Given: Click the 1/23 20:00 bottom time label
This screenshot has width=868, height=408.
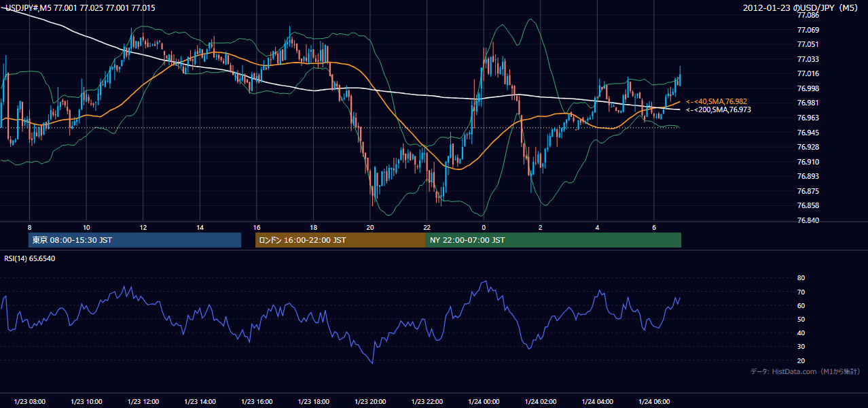Looking at the screenshot, I should [370, 402].
